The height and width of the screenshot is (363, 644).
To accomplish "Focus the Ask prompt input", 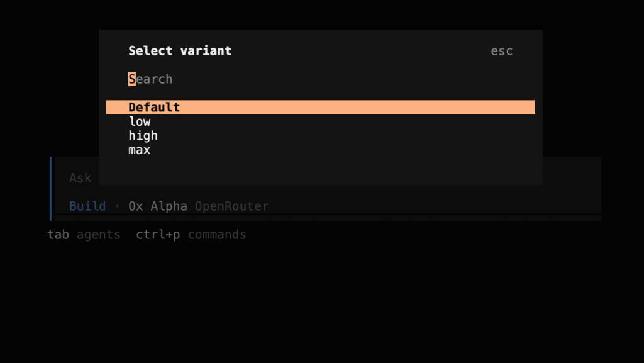I will tap(80, 178).
